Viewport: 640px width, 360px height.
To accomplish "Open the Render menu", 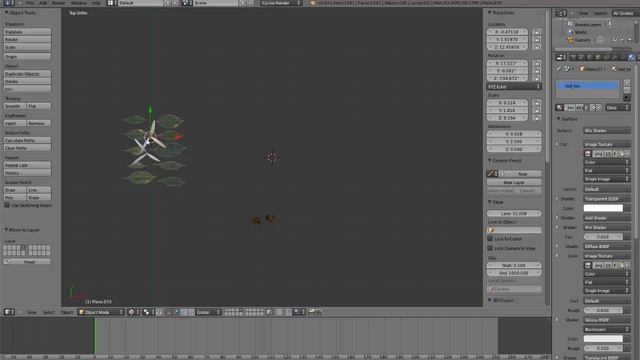I will tap(59, 3).
